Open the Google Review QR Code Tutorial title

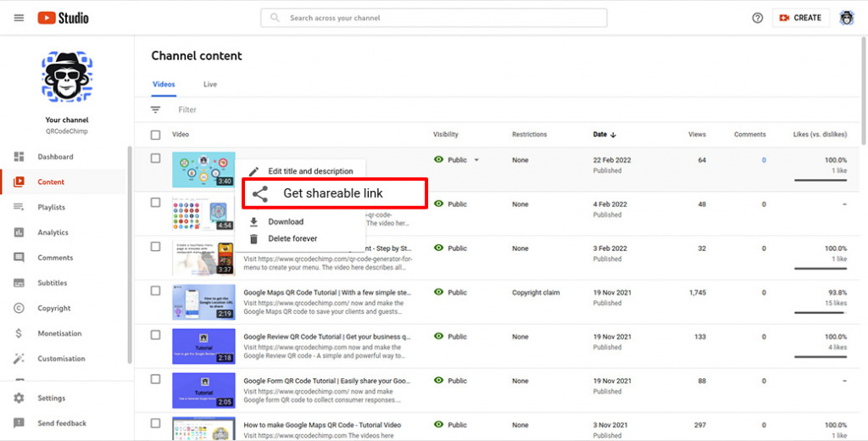point(327,337)
